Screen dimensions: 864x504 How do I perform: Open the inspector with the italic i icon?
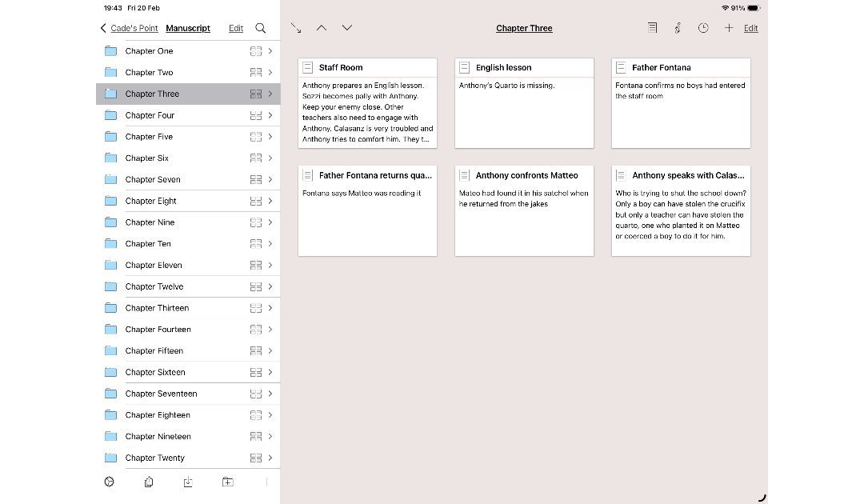(x=678, y=27)
